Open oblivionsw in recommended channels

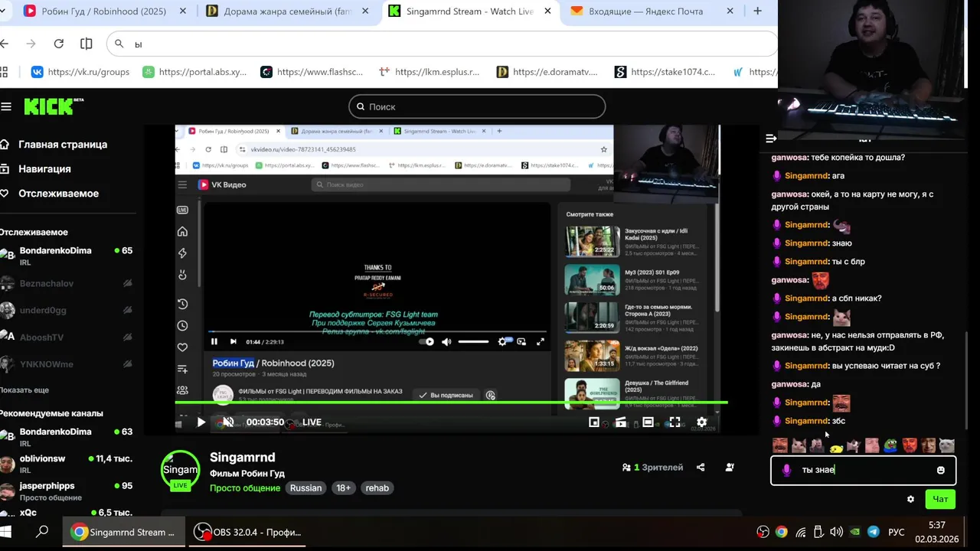coord(67,463)
